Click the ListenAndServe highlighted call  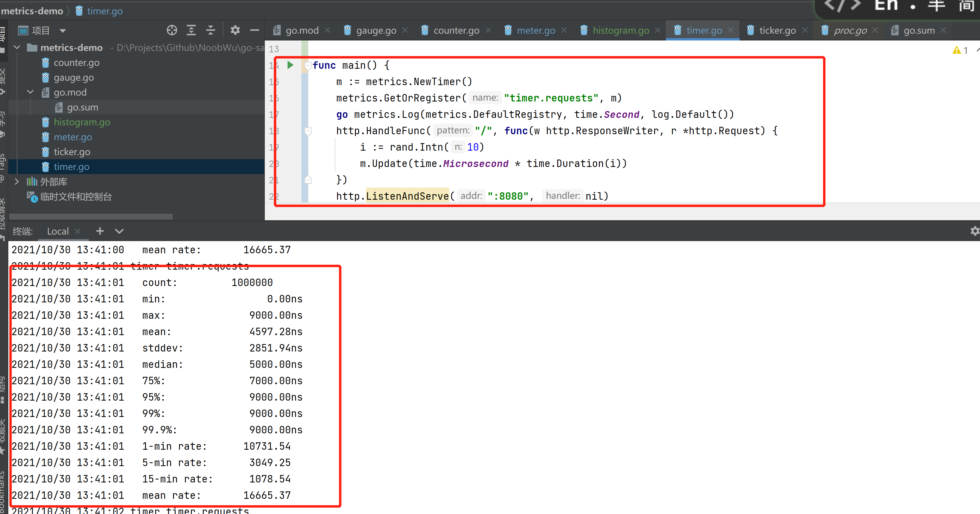pos(407,196)
